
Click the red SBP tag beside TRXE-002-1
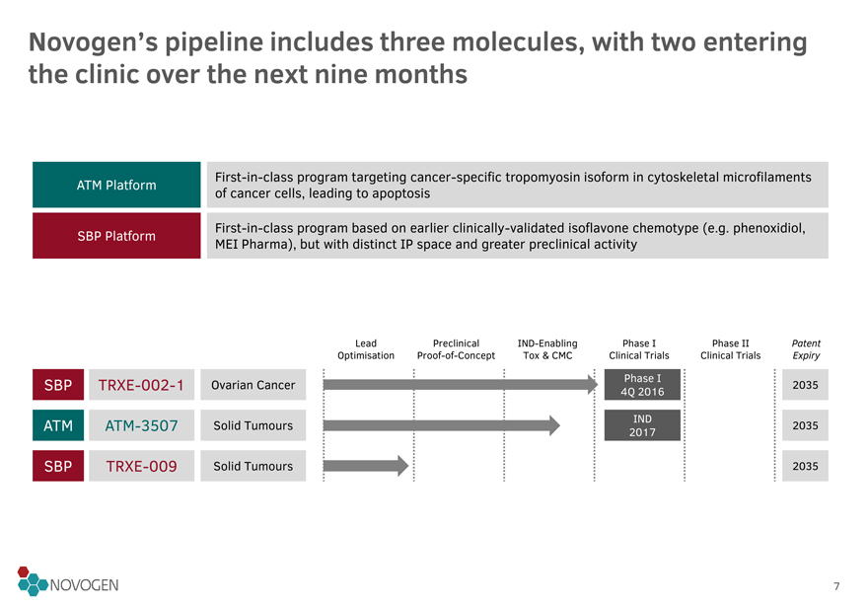pos(58,385)
